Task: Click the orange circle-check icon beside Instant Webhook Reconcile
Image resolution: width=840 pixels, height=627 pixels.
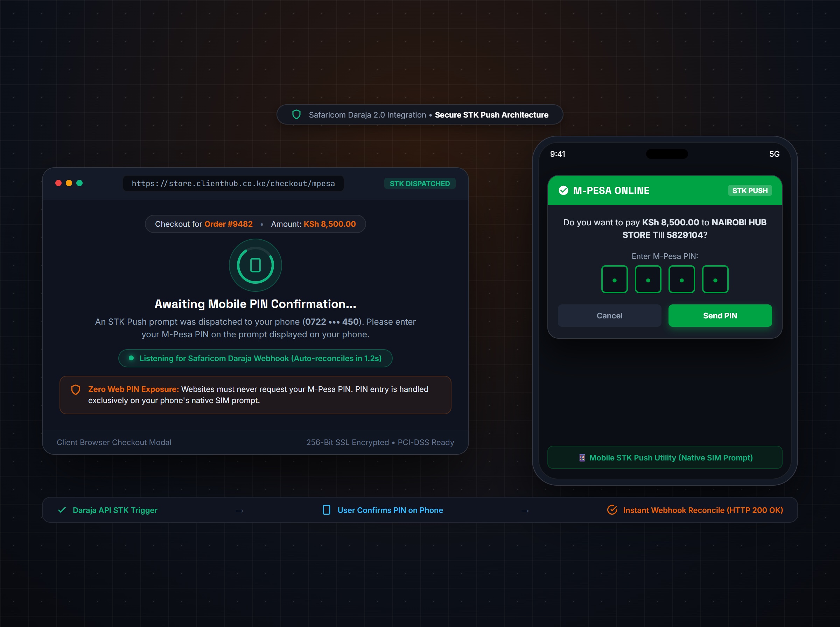Action: [612, 510]
